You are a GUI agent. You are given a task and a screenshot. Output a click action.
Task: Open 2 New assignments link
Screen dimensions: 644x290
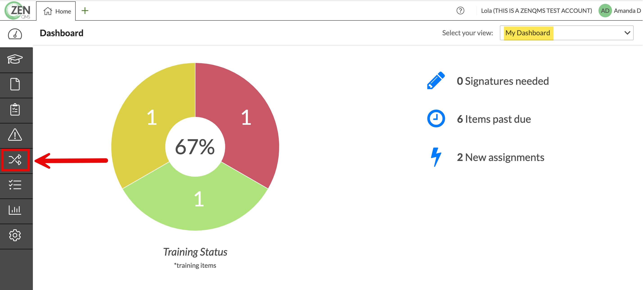click(x=501, y=157)
